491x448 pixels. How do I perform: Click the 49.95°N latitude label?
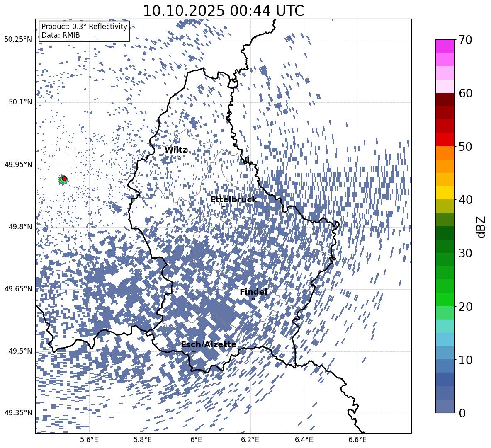(18, 164)
